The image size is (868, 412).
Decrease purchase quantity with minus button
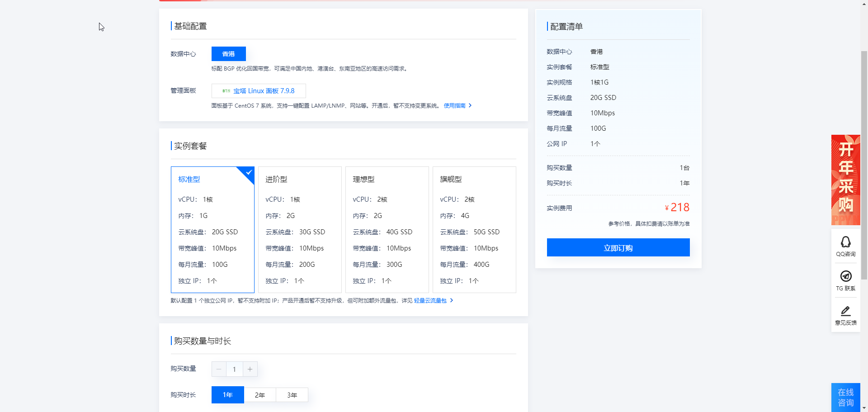(x=219, y=369)
